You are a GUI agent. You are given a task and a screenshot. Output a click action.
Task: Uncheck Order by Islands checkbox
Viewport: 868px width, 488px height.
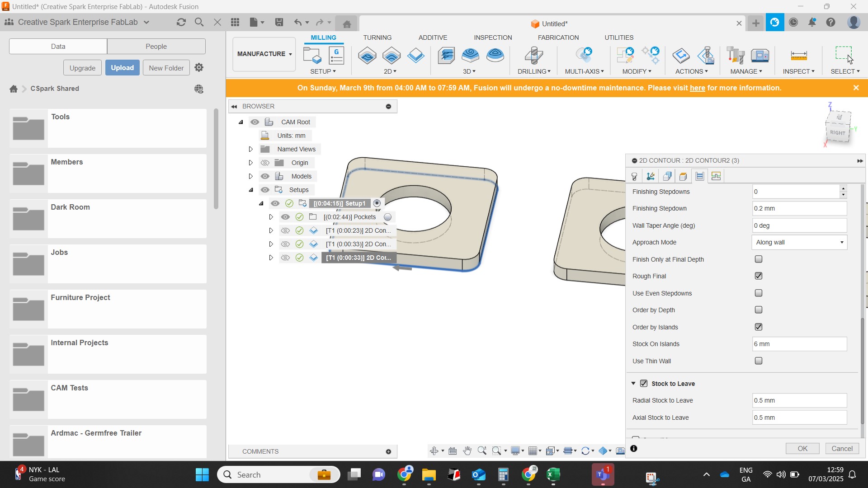coord(759,327)
